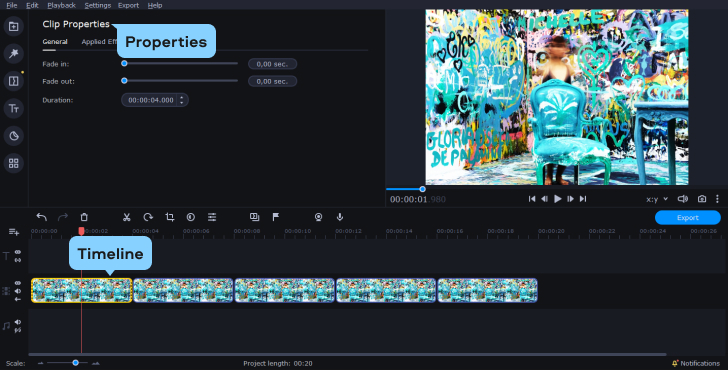Delete the selected clip with trash icon

coord(84,217)
